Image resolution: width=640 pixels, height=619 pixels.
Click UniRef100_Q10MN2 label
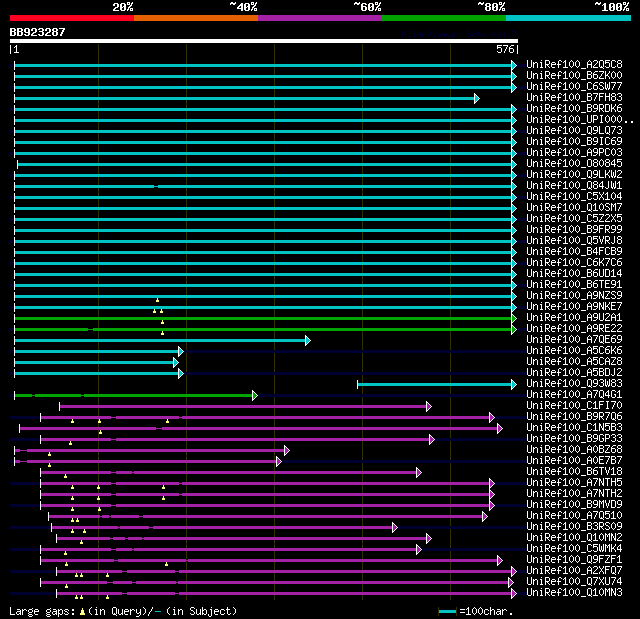pyautogui.click(x=574, y=538)
